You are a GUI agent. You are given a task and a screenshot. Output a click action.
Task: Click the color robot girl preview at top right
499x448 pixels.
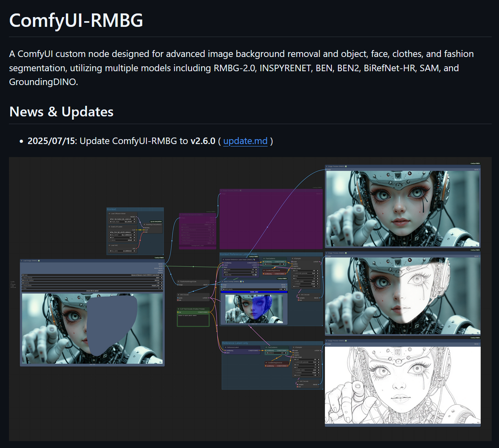(403, 209)
